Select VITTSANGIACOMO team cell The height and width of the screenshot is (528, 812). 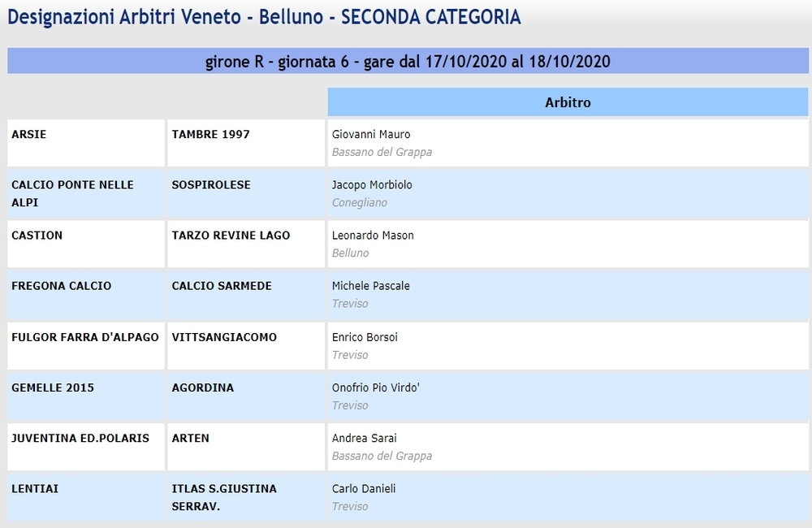tap(246, 345)
